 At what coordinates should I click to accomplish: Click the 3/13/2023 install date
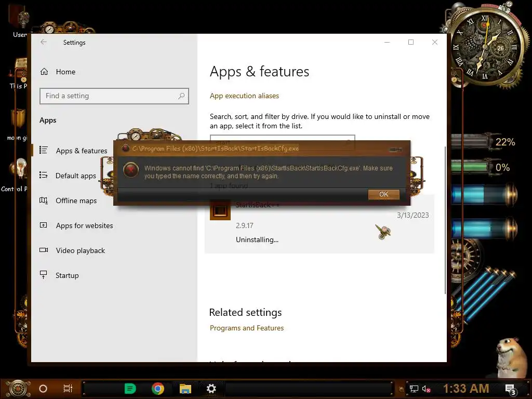pyautogui.click(x=413, y=215)
